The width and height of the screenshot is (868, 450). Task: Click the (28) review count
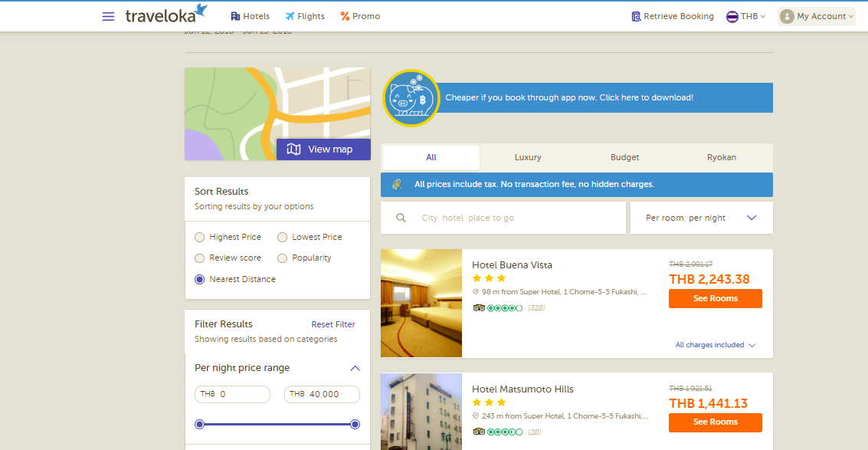coord(534,432)
